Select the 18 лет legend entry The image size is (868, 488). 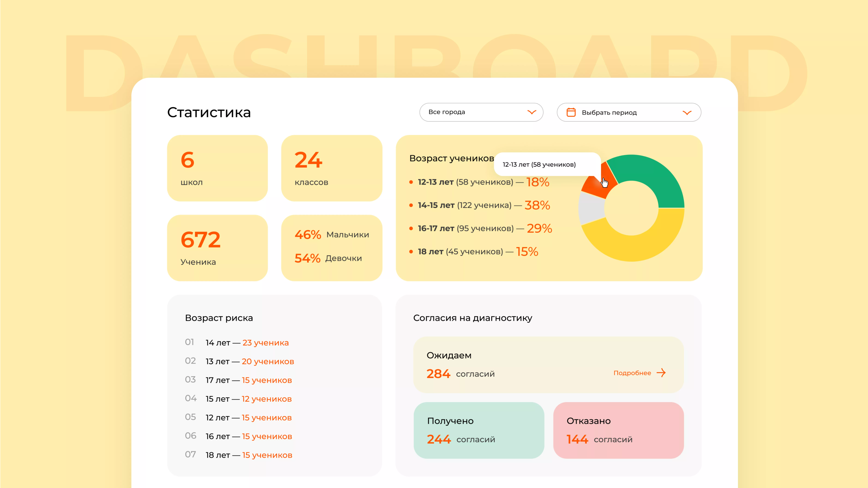pos(474,252)
